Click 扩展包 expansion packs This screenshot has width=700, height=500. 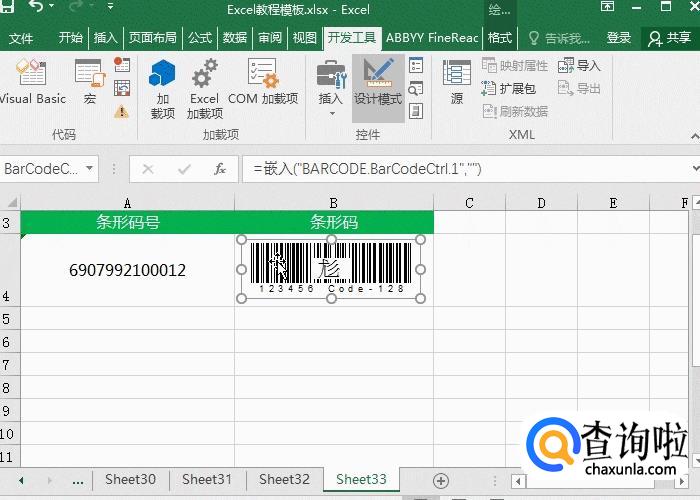508,88
